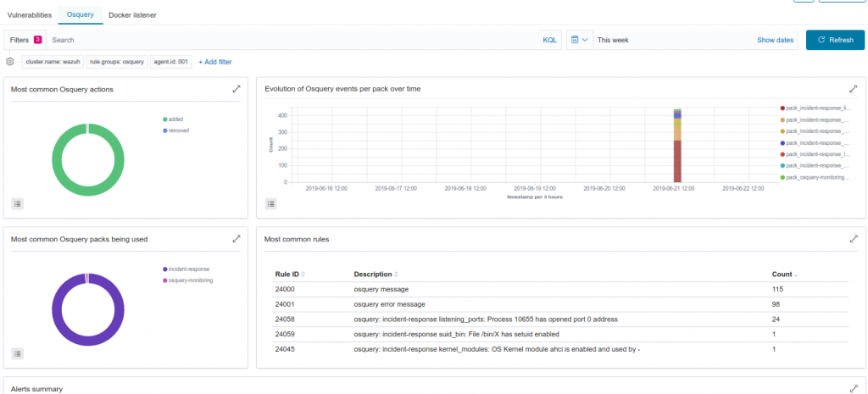Click Rule ID 24059 cell
The image size is (868, 394).
point(283,334)
